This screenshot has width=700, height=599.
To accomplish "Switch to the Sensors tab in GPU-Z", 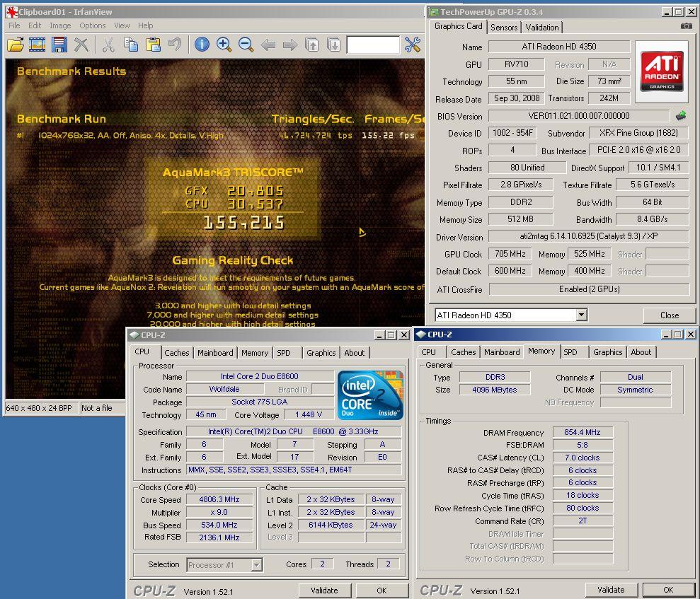I will point(504,27).
